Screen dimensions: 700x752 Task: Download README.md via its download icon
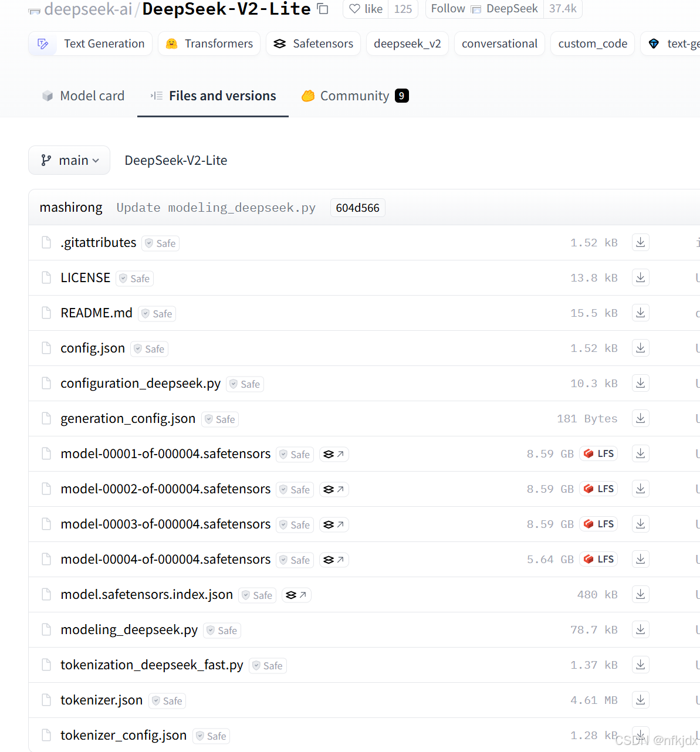pyautogui.click(x=641, y=313)
